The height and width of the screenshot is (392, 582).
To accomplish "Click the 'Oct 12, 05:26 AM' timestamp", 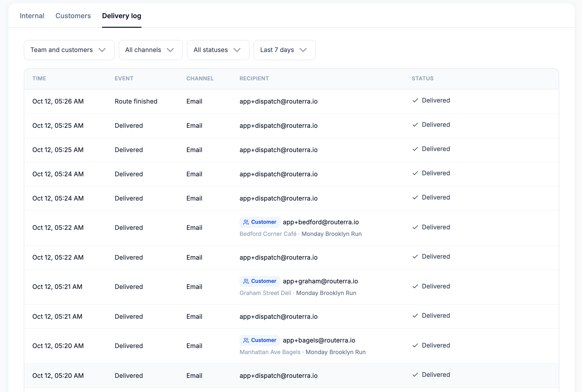I will 58,101.
